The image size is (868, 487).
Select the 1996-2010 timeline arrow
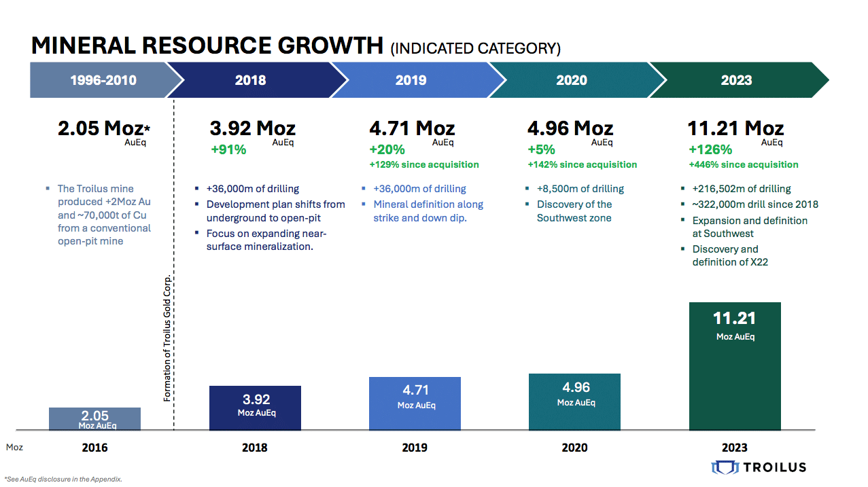pyautogui.click(x=106, y=80)
